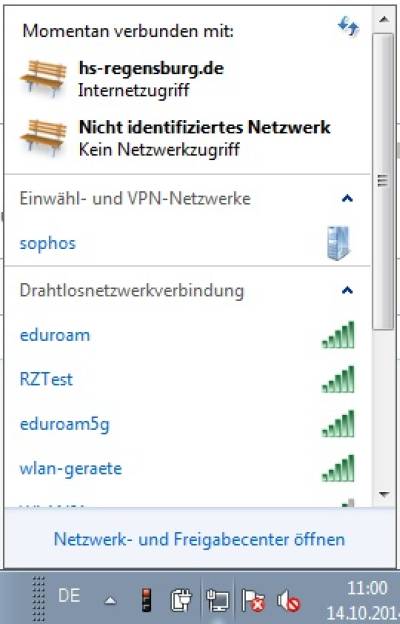400x624 pixels.
Task: Open the Action Center flag icon
Action: [x=253, y=600]
